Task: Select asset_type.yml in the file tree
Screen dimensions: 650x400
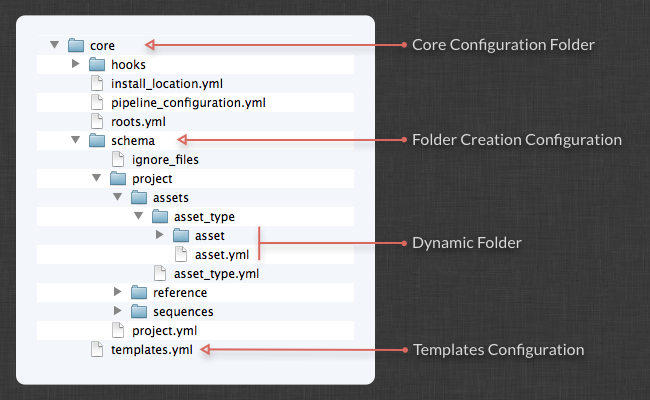Action: point(217,273)
